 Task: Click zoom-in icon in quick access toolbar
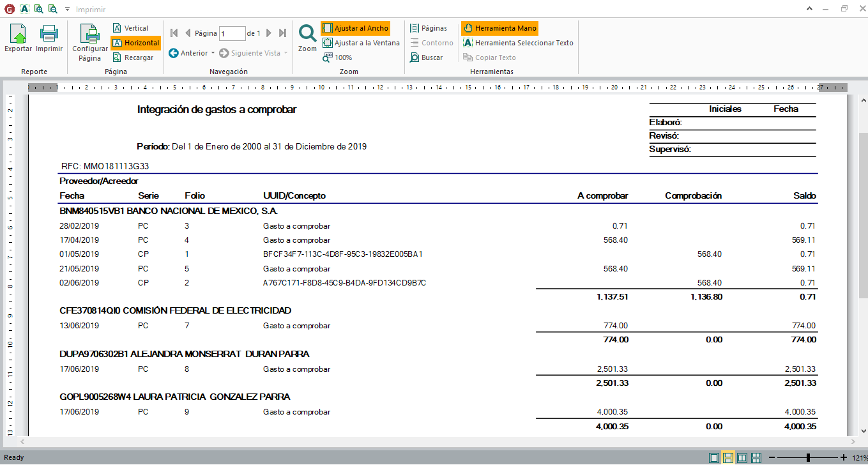38,9
